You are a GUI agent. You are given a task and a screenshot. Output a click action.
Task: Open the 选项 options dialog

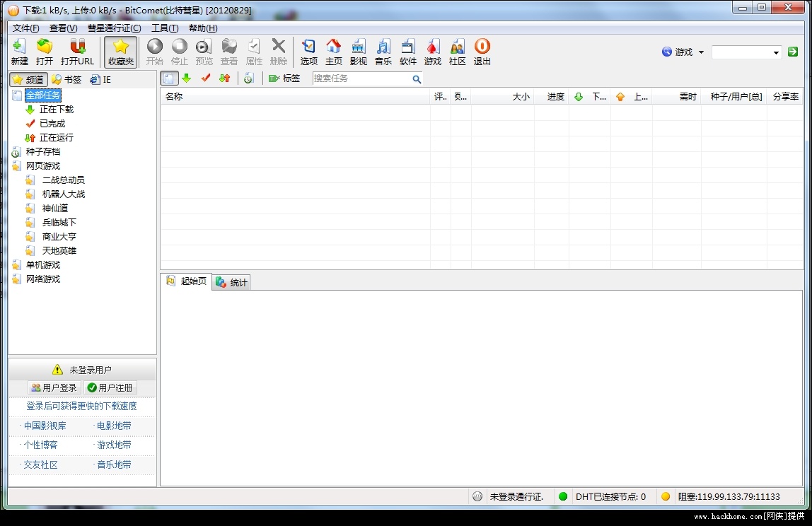(308, 52)
